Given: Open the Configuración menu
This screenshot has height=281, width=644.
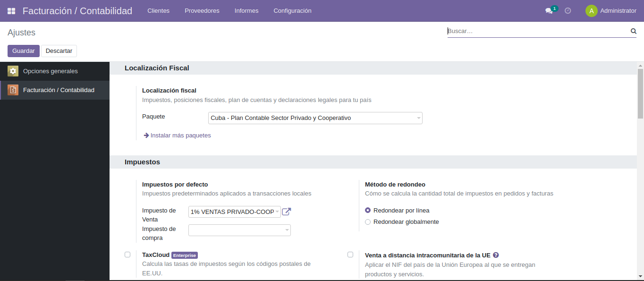Looking at the screenshot, I should click(x=292, y=10).
